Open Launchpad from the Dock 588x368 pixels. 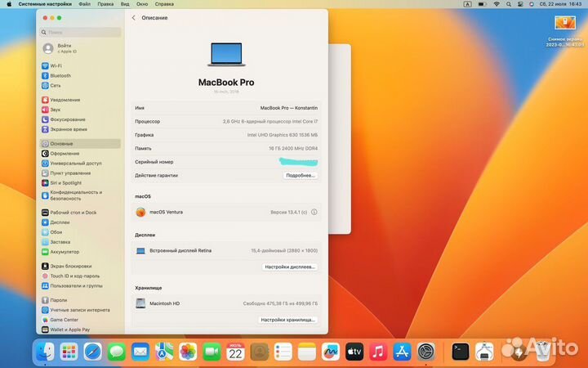[x=69, y=352]
